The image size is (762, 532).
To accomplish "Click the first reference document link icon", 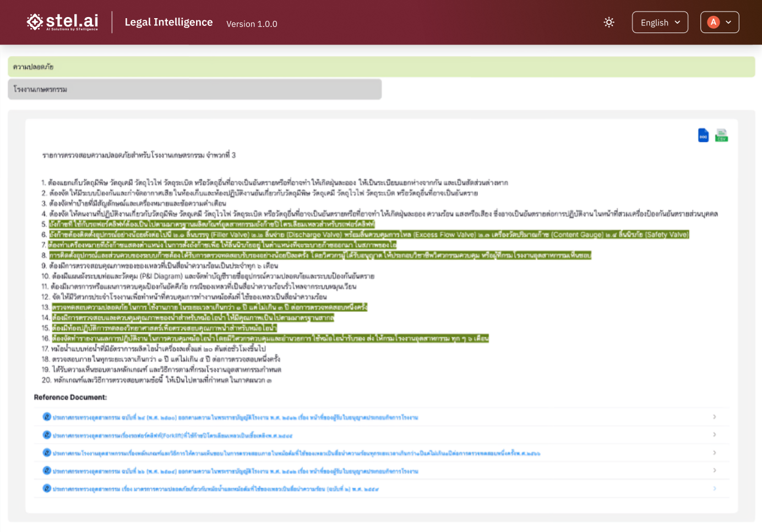I will (x=47, y=417).
